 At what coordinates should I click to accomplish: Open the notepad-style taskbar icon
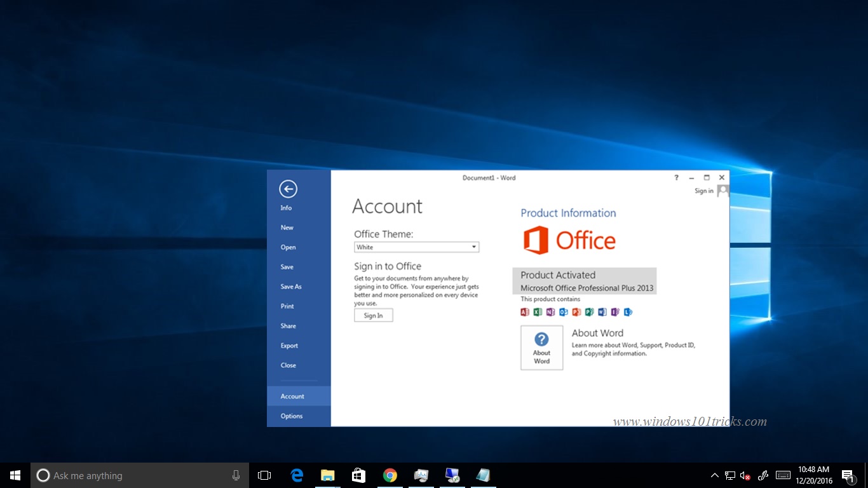484,475
